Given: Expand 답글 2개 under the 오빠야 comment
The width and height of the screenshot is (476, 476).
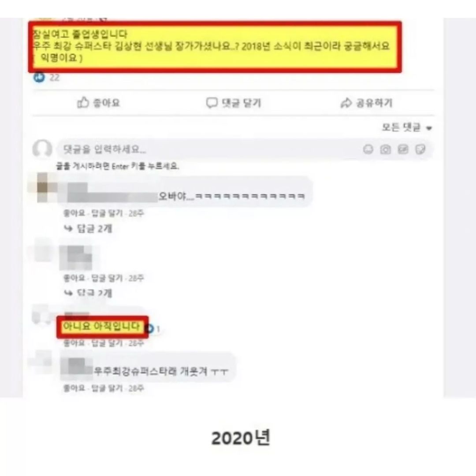Looking at the screenshot, I should pos(88,228).
